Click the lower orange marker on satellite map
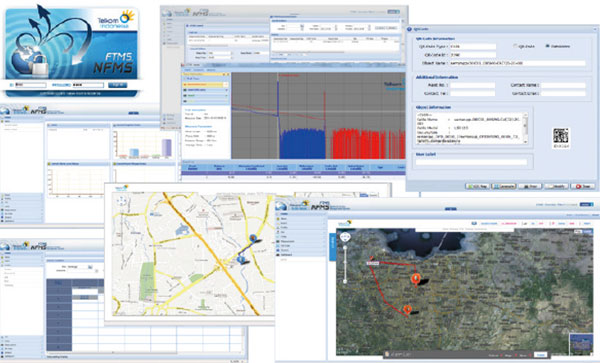 tap(408, 309)
